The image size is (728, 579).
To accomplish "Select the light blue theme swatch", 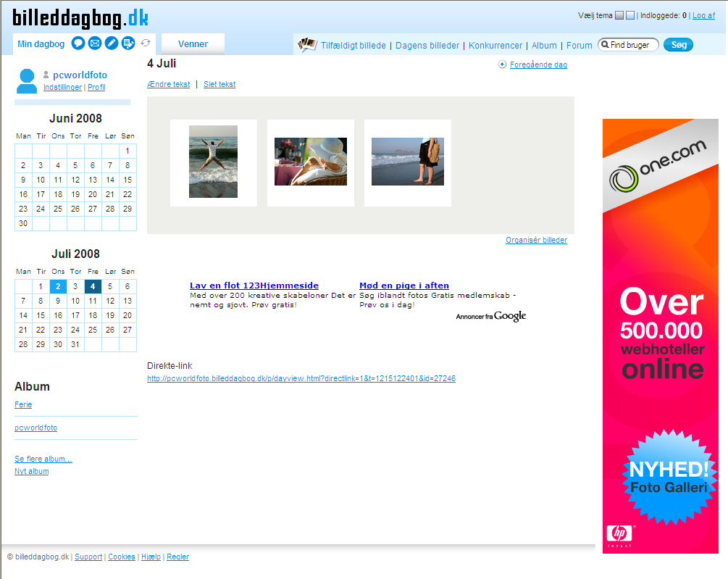I will (x=630, y=15).
